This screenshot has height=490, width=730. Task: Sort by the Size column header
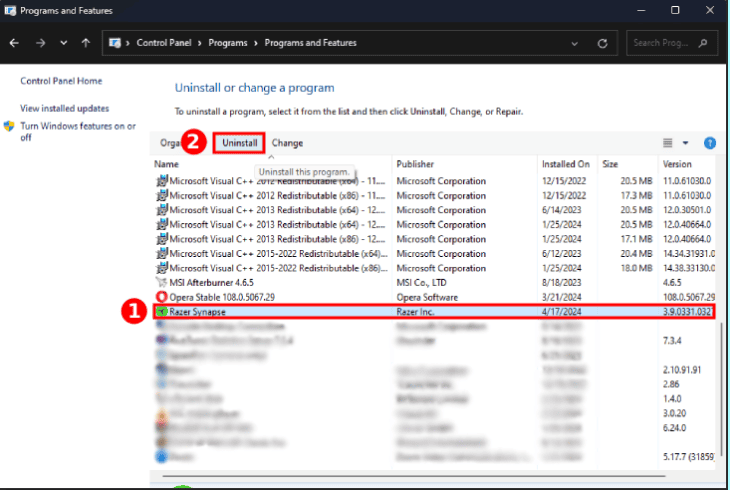pyautogui.click(x=610, y=164)
